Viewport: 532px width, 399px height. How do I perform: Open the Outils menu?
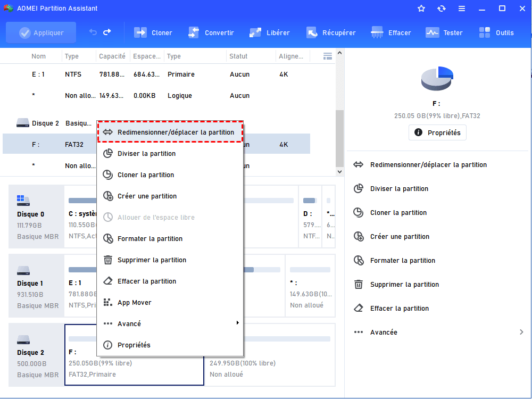coord(496,32)
